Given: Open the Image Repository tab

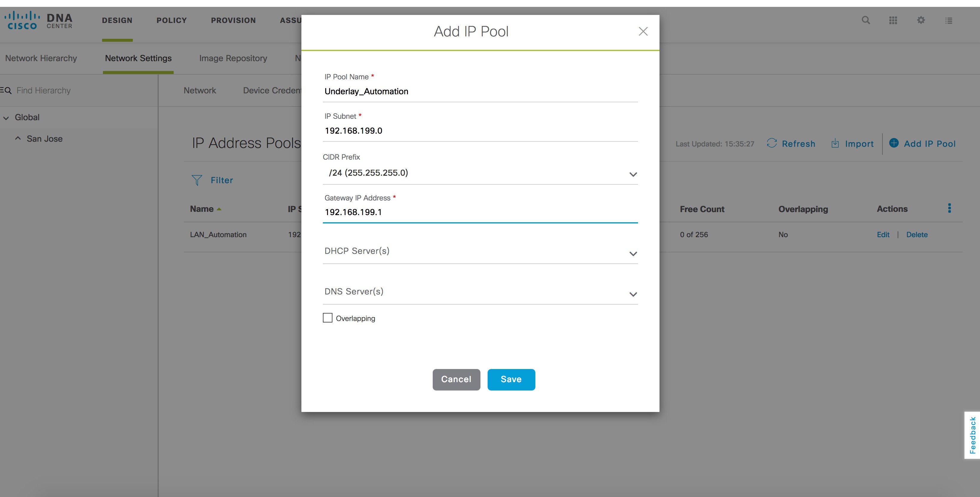Looking at the screenshot, I should pos(233,58).
